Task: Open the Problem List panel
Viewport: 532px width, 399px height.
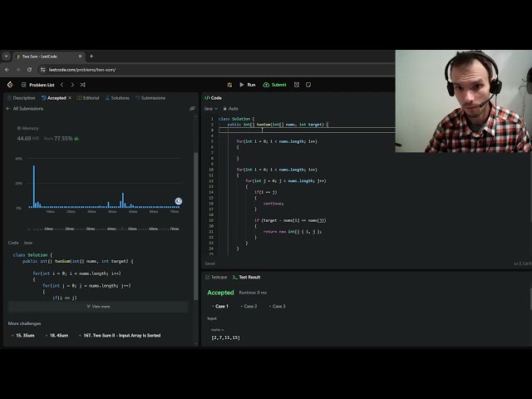Action: 38,85
